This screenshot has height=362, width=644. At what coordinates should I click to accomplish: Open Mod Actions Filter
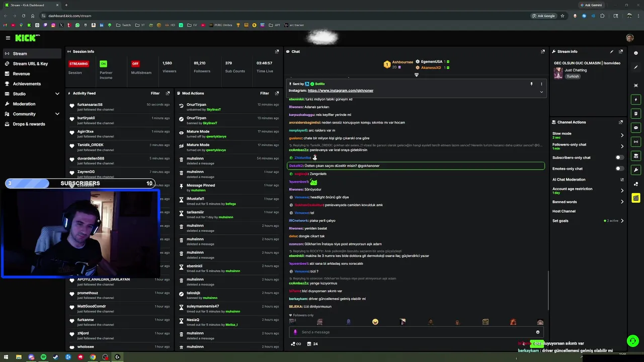(264, 93)
